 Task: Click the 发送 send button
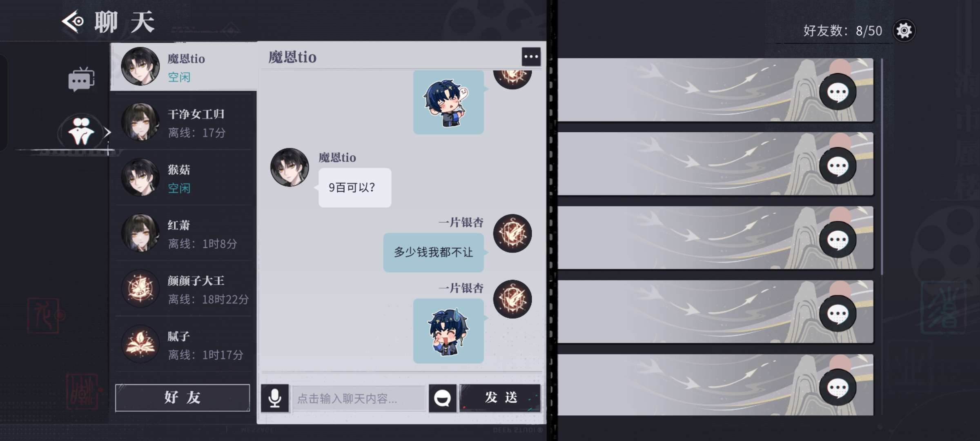[500, 398]
